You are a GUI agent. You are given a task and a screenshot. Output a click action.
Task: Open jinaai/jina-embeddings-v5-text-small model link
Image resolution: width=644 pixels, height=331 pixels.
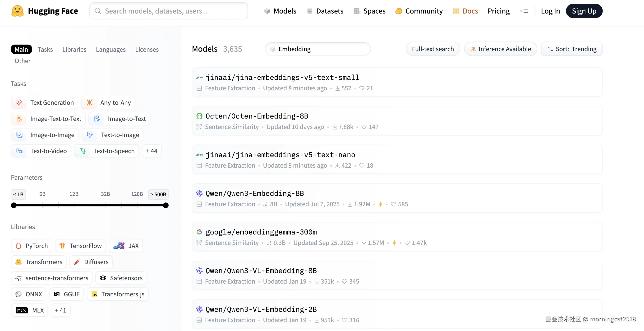[x=282, y=78]
